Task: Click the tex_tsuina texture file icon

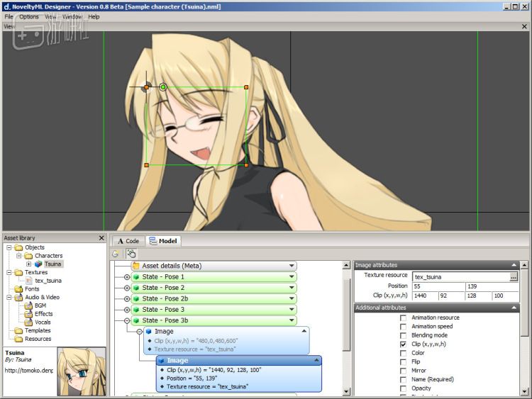Action: click(29, 281)
